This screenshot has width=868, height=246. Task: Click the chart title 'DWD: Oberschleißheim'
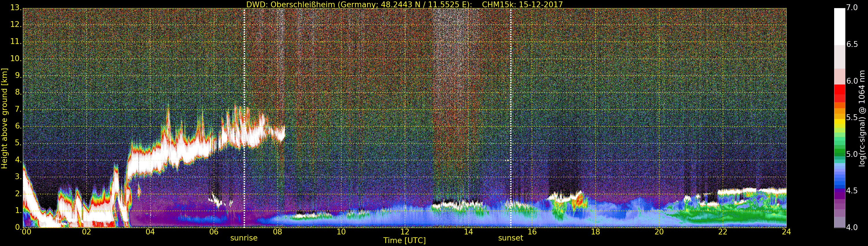click(291, 5)
